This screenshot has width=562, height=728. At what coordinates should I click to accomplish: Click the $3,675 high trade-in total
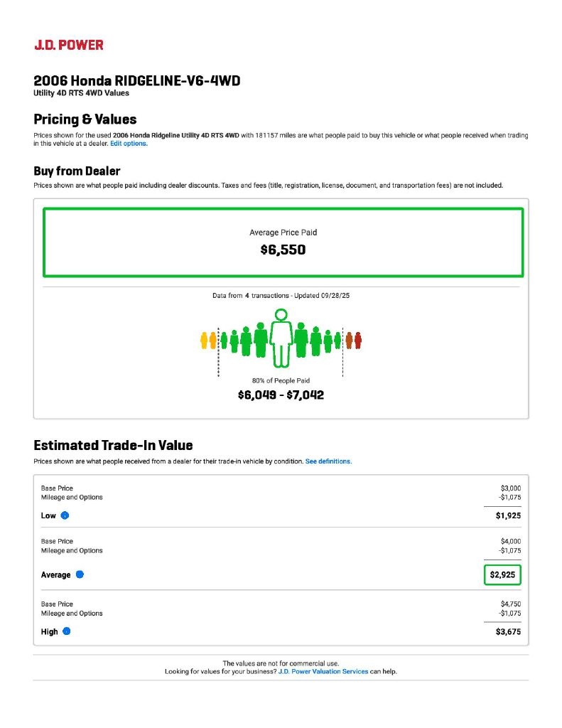tap(508, 631)
